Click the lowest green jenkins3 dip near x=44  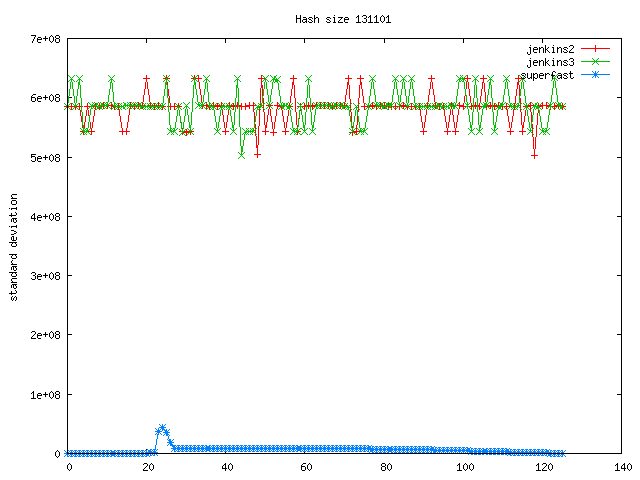coord(242,155)
